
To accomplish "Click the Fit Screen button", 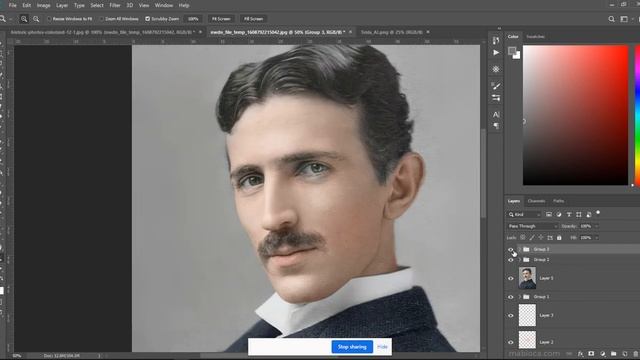I will tap(221, 19).
